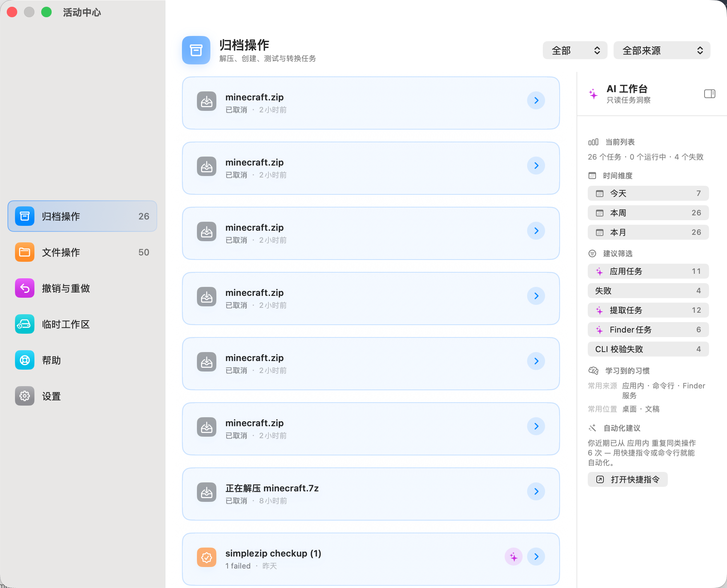
Task: Apply the CLI 校验失败 filter
Action: coord(648,349)
